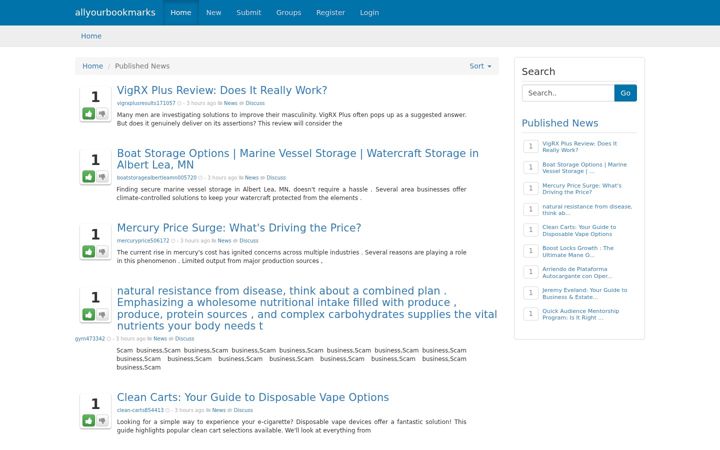Screen dimensions: 720x450
Task: Open Mercury Price Surge article title
Action: pyautogui.click(x=239, y=228)
